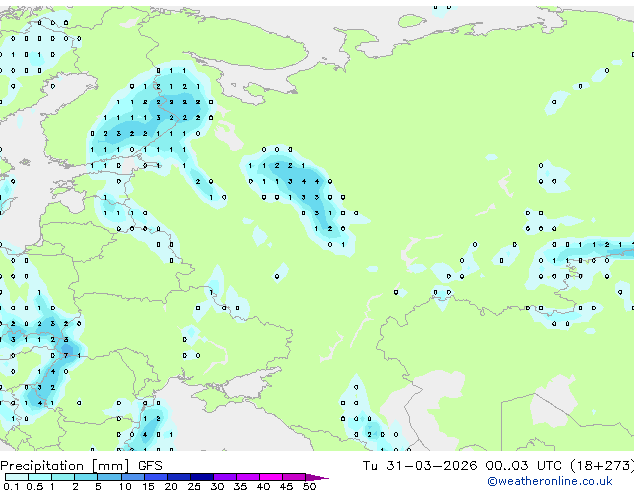The width and height of the screenshot is (634, 490).
Task: Pick the 5–10 mm legend color swatch
Action: (x=109, y=477)
